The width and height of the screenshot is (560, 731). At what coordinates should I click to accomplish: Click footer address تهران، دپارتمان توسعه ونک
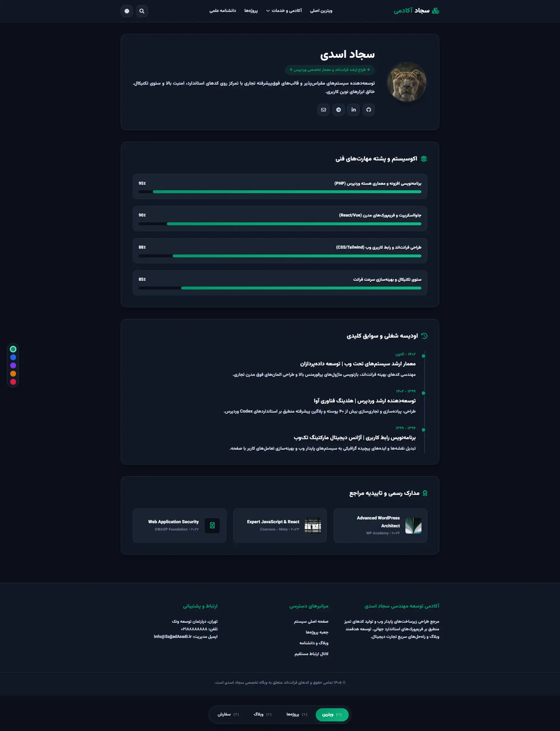[195, 621]
